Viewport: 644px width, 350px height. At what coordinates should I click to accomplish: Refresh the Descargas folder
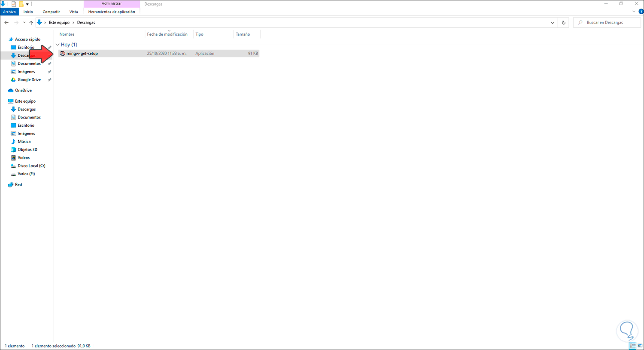(x=564, y=23)
